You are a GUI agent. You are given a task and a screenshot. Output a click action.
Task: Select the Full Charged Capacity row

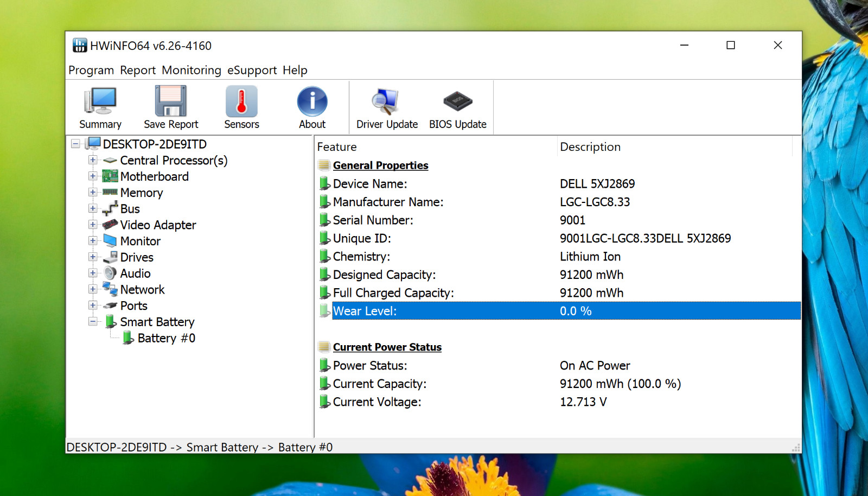[558, 292]
